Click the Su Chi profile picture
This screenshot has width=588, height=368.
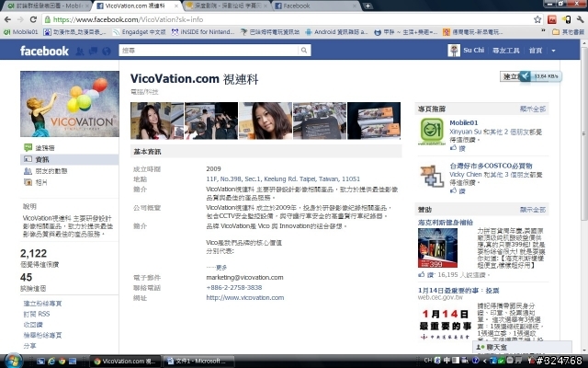[454, 51]
